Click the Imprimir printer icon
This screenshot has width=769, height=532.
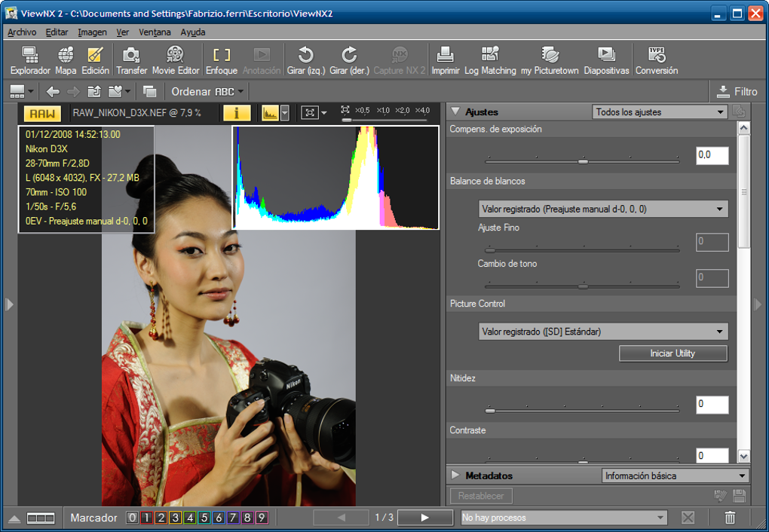click(446, 60)
